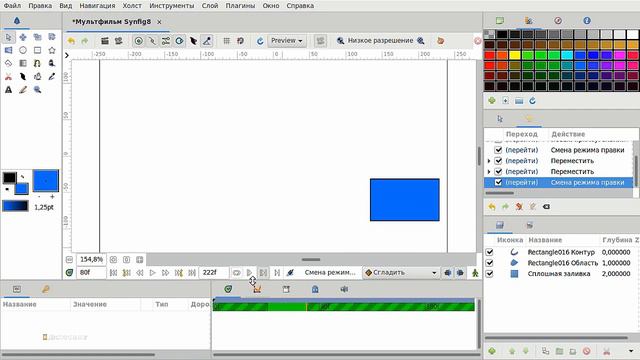
Task: Select the Rectangle tool
Action: [37, 50]
